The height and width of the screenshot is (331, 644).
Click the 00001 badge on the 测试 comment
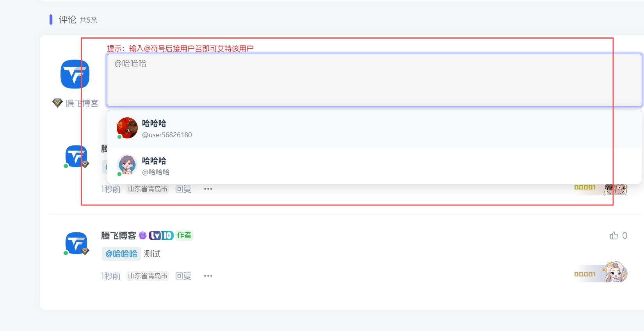tap(585, 274)
